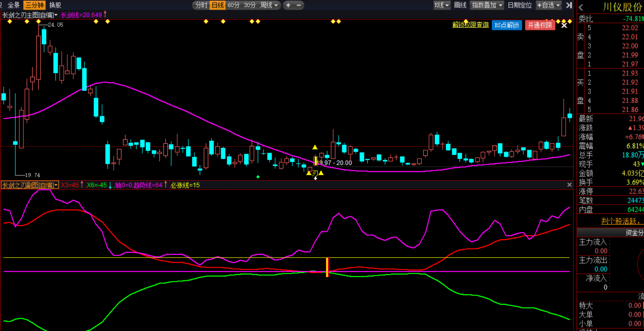The height and width of the screenshot is (331, 644).
Task: Click the 开通权限 red button
Action: [540, 25]
